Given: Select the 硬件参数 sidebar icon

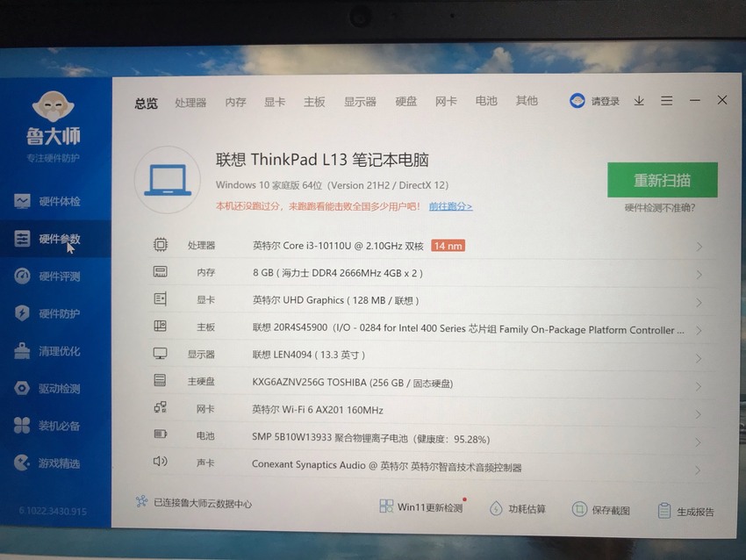Looking at the screenshot, I should [22, 239].
